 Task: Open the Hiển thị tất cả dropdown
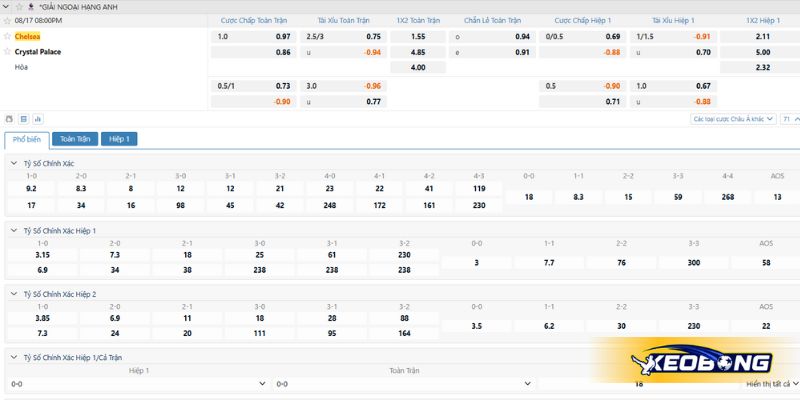(772, 384)
